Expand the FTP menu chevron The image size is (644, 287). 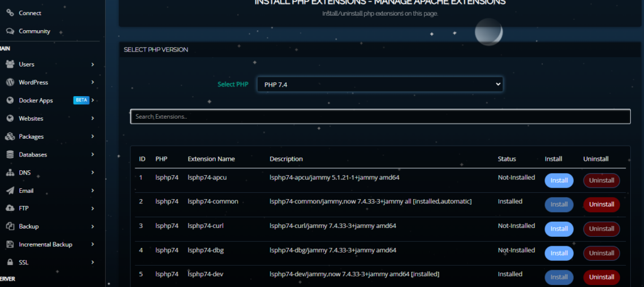pos(93,208)
